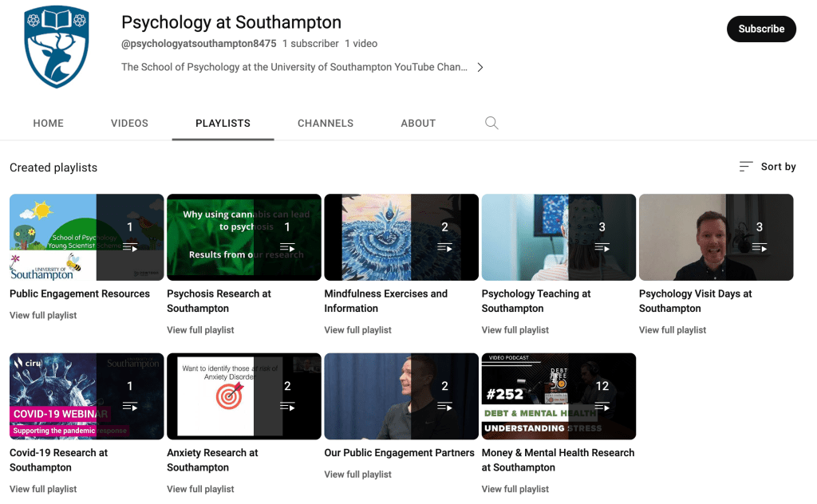Screen dimensions: 817x504
Task: Subscribe to the channel
Action: tap(760, 29)
